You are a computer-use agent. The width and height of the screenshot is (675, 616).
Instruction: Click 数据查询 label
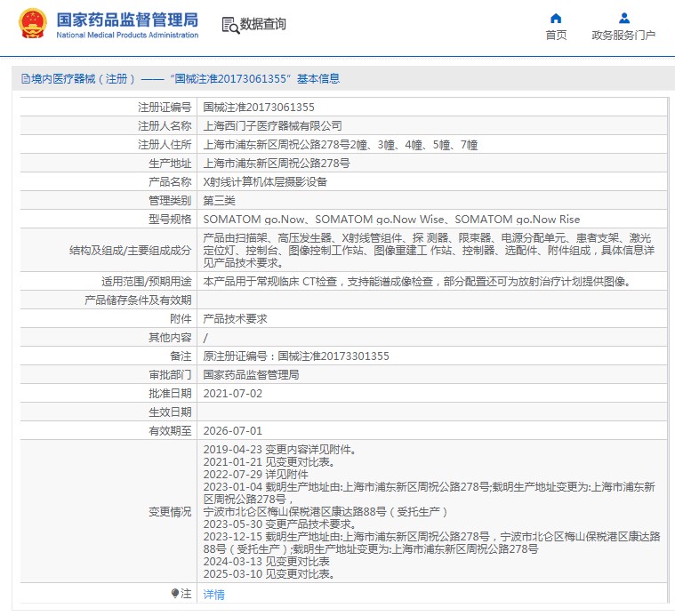(x=262, y=24)
